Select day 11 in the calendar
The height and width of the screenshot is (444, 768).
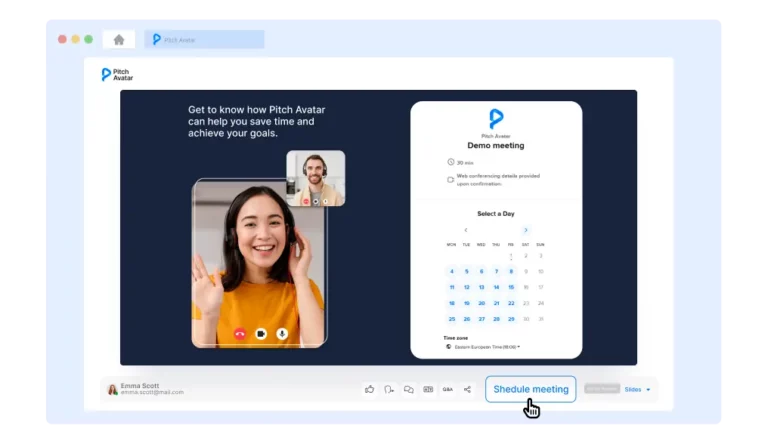452,287
